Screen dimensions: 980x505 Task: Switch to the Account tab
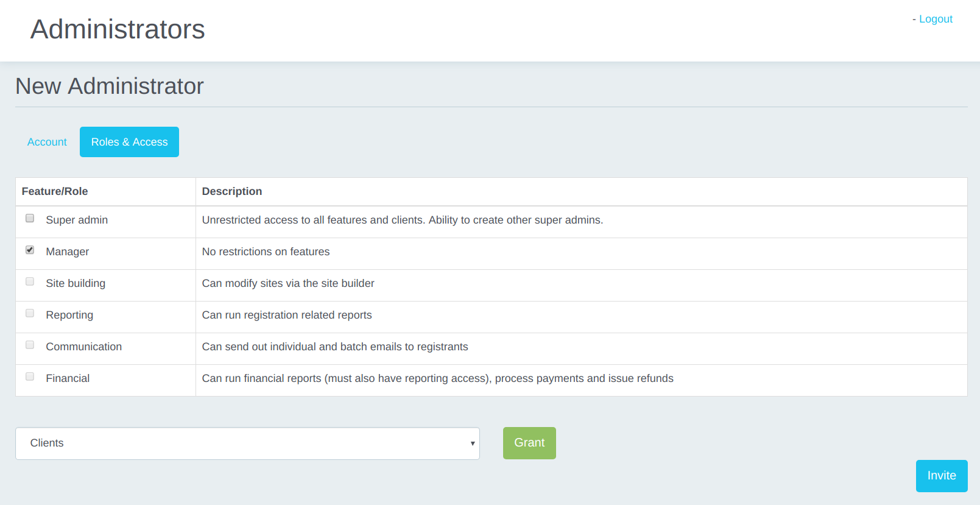click(x=47, y=142)
